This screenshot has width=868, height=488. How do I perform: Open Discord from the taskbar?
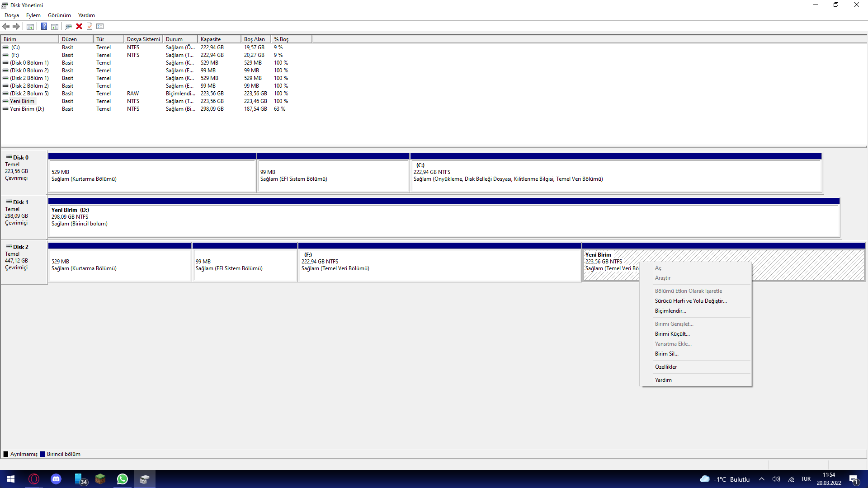[56, 479]
